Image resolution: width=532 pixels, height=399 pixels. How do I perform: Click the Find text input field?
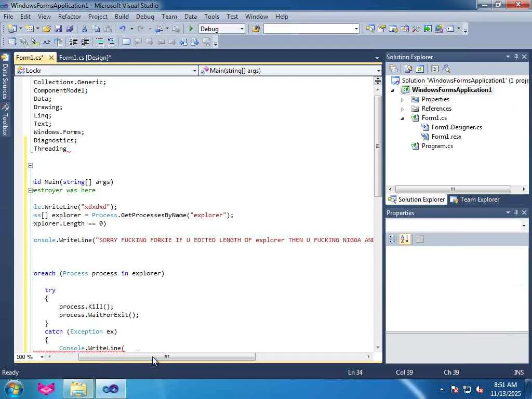pos(309,29)
